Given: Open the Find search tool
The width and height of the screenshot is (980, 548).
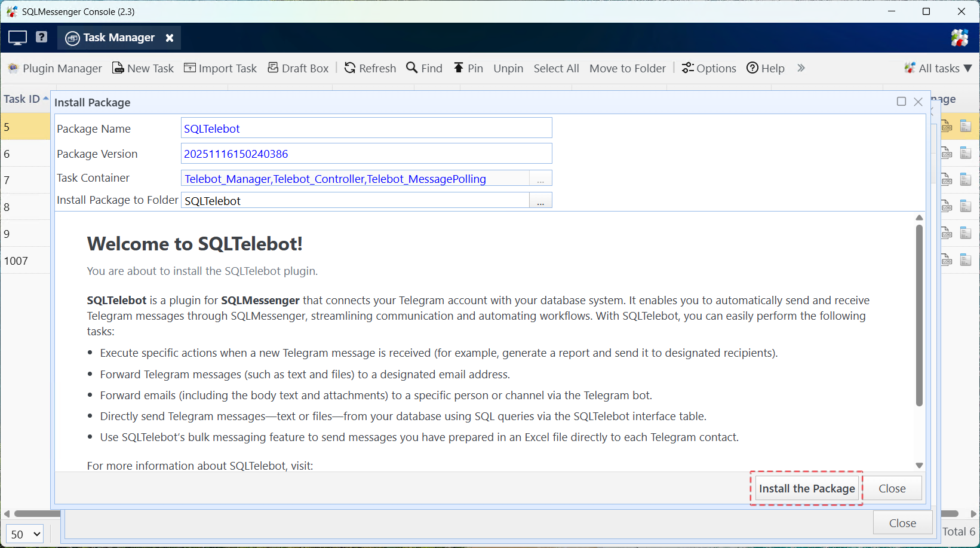Looking at the screenshot, I should pos(424,68).
